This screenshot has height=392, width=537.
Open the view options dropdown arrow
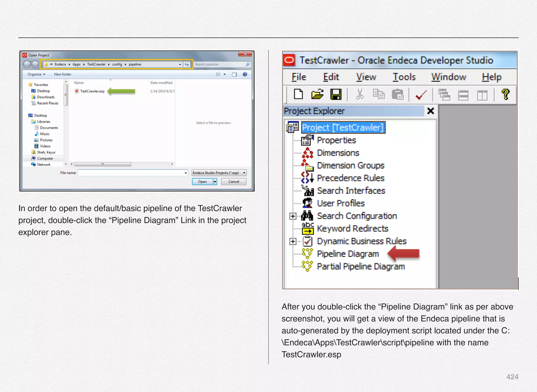pyautogui.click(x=225, y=74)
